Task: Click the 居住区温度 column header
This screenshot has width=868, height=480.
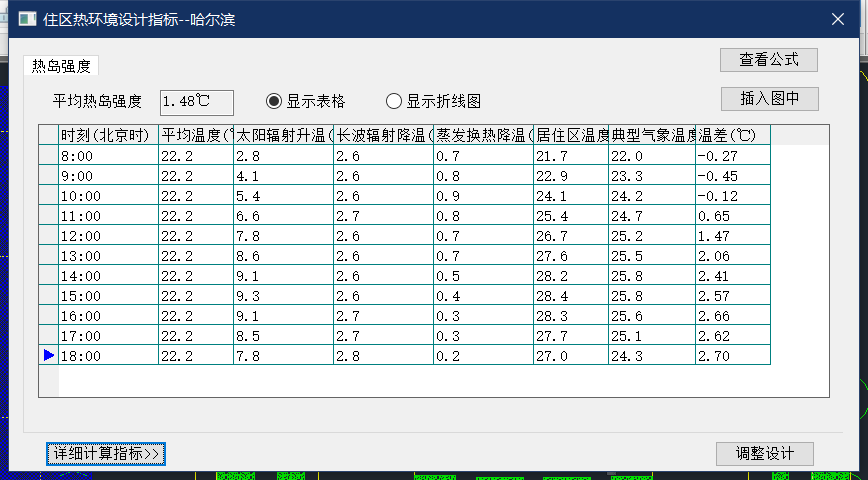Action: pyautogui.click(x=571, y=135)
